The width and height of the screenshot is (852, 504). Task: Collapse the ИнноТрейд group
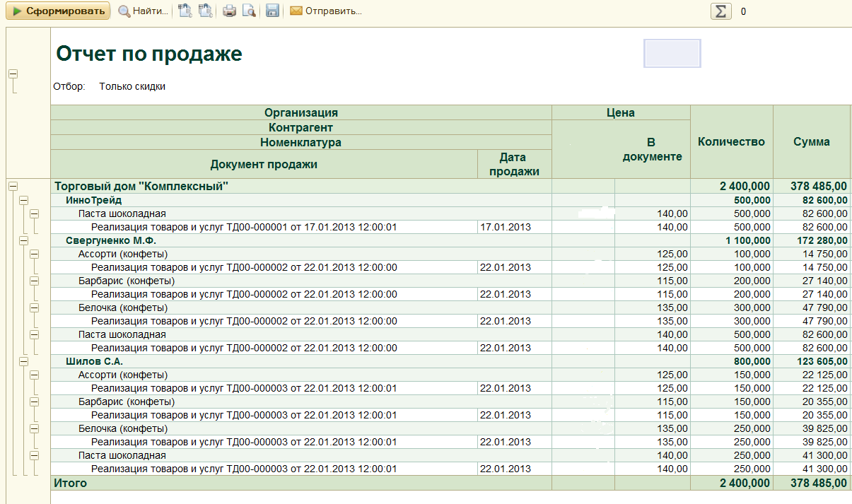click(23, 201)
